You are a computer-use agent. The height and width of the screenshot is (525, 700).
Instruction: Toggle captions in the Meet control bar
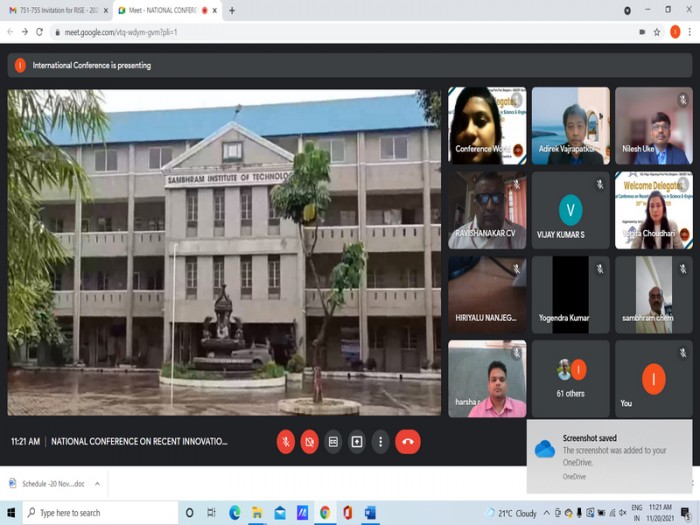(333, 441)
